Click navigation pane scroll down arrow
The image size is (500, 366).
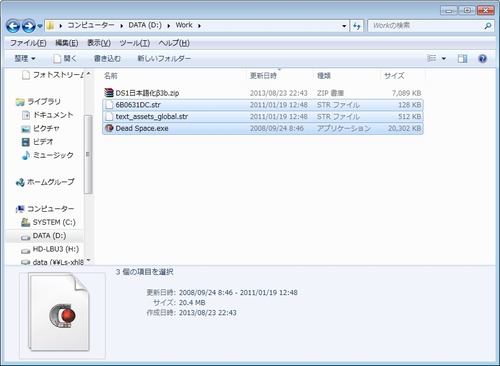[x=88, y=260]
